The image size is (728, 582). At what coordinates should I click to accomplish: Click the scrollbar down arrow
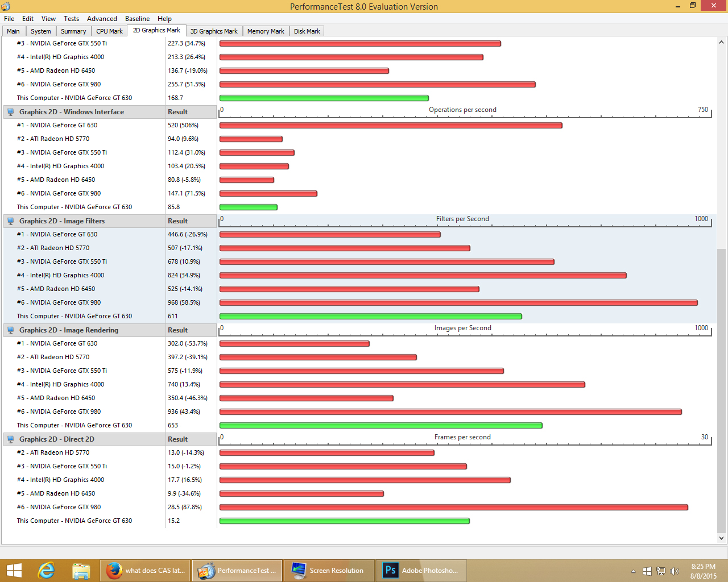coord(721,538)
